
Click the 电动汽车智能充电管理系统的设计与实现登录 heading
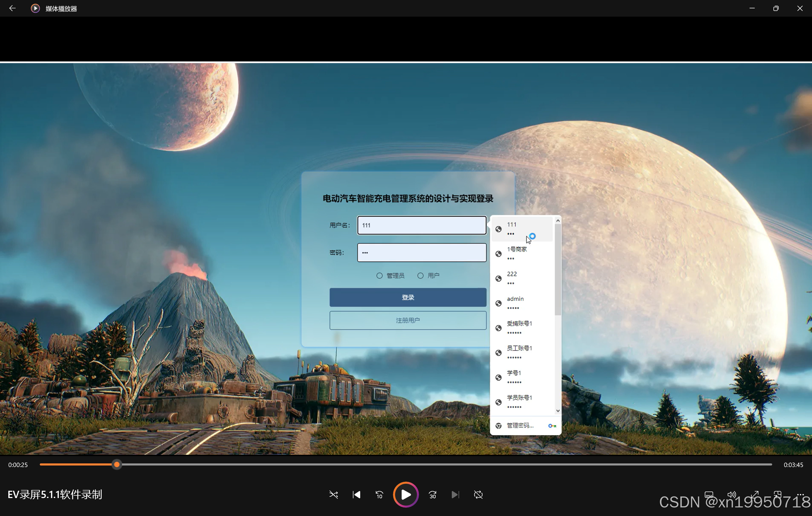408,199
